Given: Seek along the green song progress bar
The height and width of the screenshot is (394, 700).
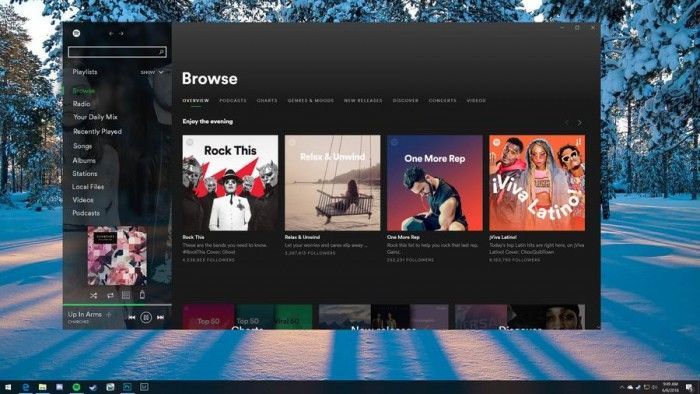Looking at the screenshot, I should tap(117, 305).
